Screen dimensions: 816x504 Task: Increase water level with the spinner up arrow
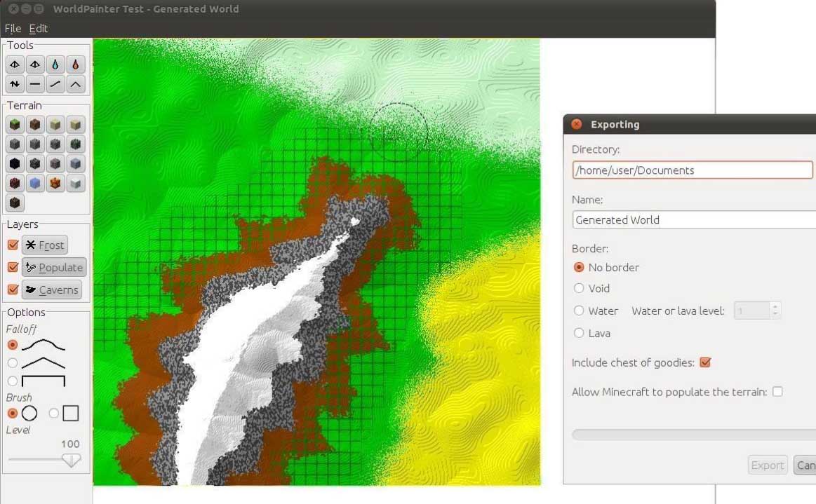[775, 306]
